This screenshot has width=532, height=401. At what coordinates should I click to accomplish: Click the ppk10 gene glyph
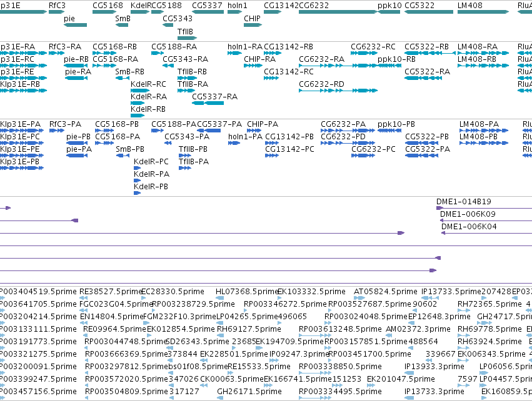(389, 12)
